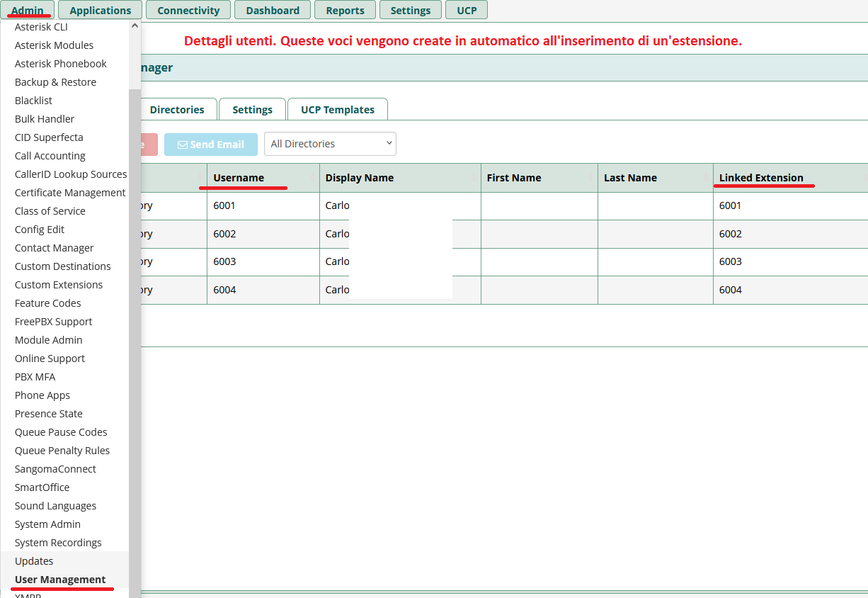Select Custom Extensions

(59, 285)
